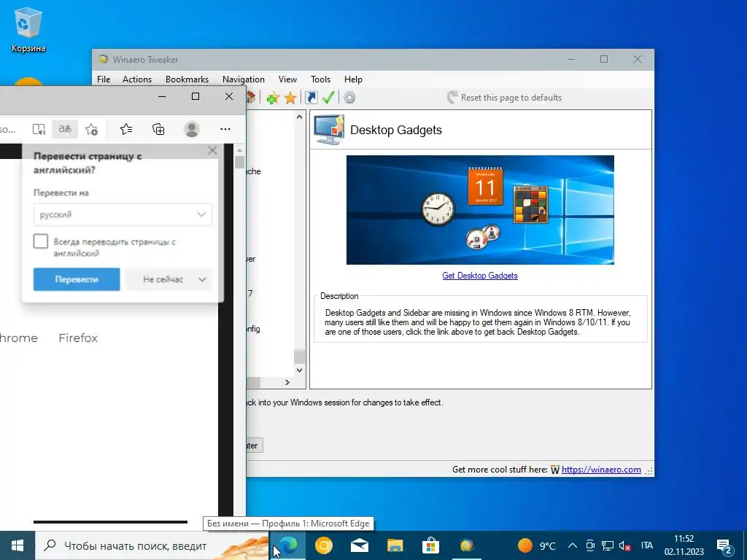Click Reset this page to defaults
This screenshot has height=560, width=747.
pyautogui.click(x=505, y=98)
